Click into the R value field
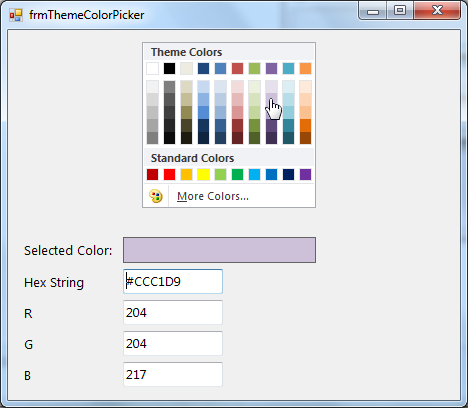 173,312
